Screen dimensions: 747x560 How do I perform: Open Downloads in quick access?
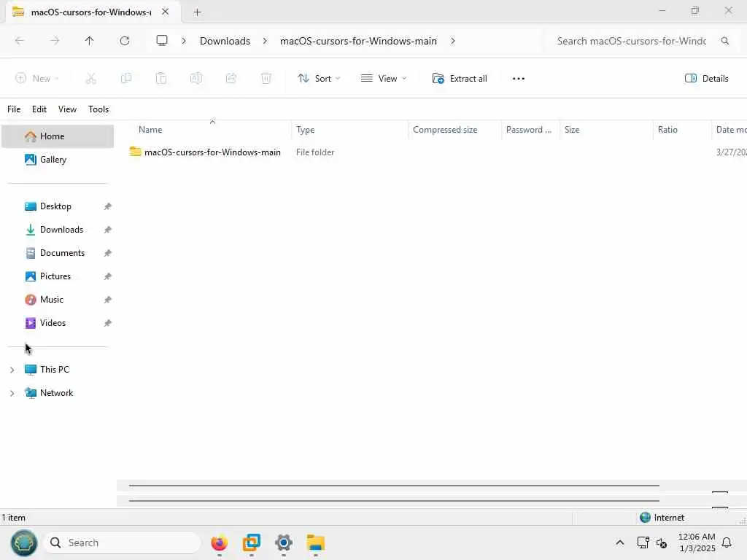[x=58, y=230]
